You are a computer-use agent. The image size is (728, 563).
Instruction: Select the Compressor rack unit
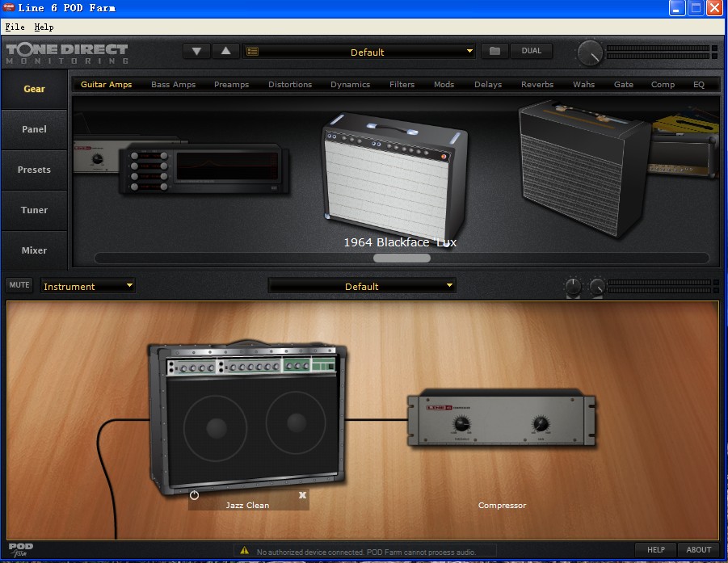(502, 418)
